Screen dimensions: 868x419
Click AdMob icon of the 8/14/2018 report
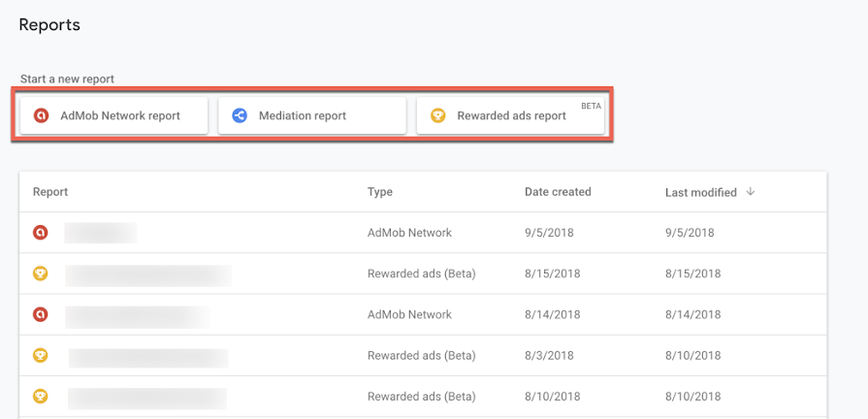click(41, 314)
